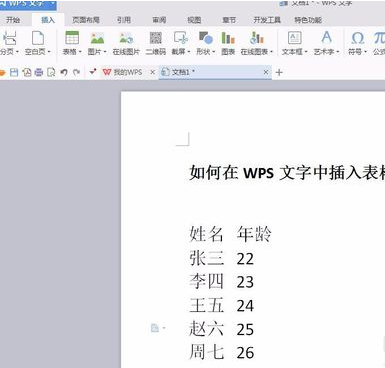Image resolution: width=385 pixels, height=368 pixels.
Task: Click the name 张三
Action: (206, 258)
